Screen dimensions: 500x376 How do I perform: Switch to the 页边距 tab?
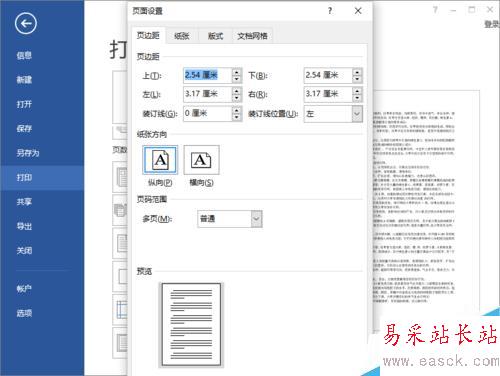click(x=148, y=35)
